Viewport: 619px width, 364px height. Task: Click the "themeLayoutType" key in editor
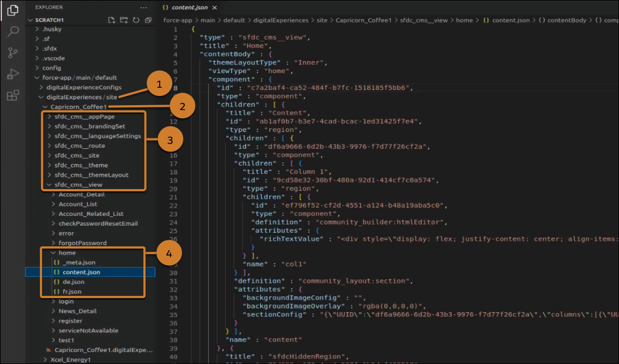[x=244, y=62]
